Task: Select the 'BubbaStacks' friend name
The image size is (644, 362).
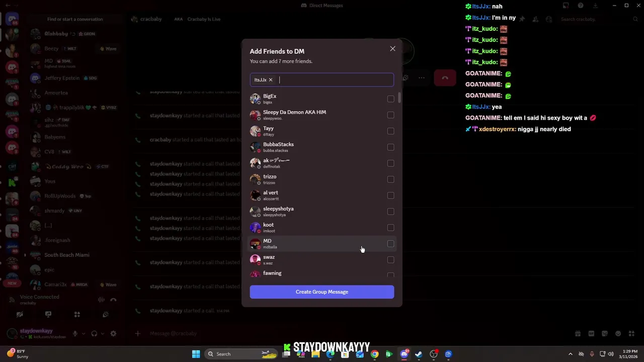Action: point(278,144)
